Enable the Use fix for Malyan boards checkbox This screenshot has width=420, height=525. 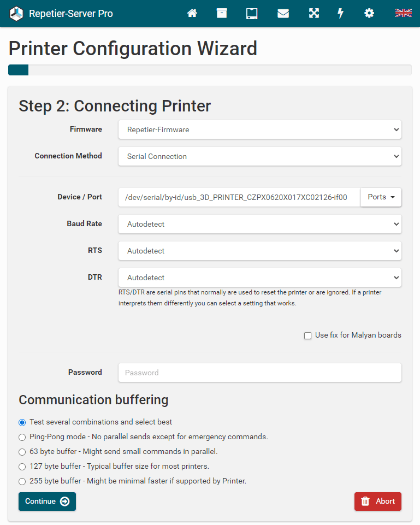point(308,335)
